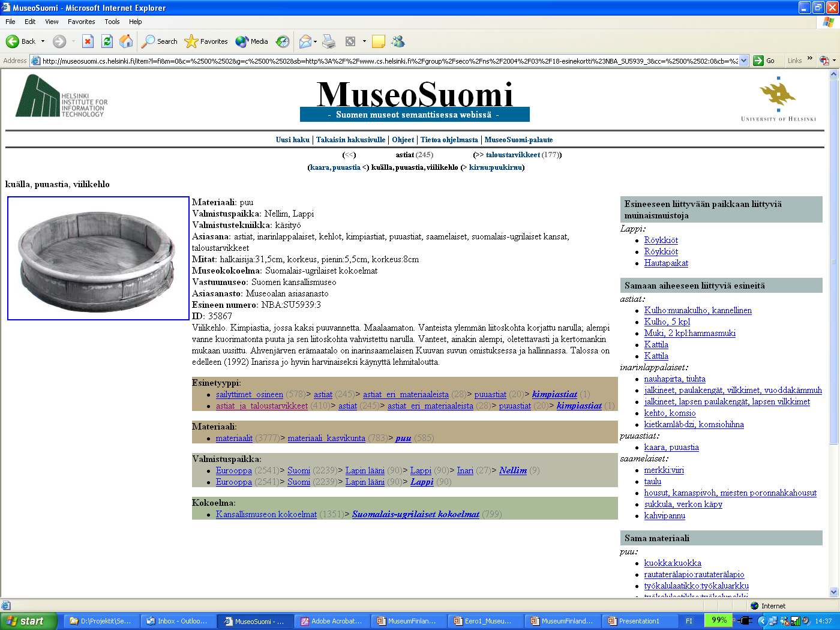This screenshot has height=630, width=840.
Task: Click the wooden vessel thumbnail image
Action: pyautogui.click(x=98, y=258)
